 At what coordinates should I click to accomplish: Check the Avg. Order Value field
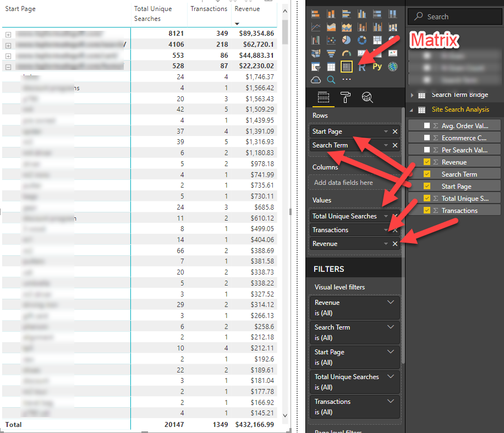click(x=427, y=126)
